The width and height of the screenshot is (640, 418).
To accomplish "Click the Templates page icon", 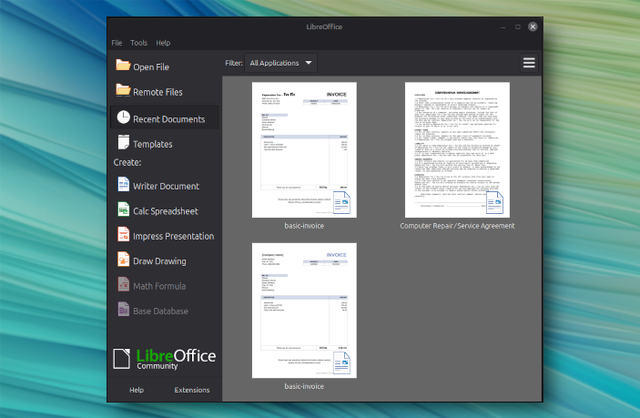I will click(123, 142).
